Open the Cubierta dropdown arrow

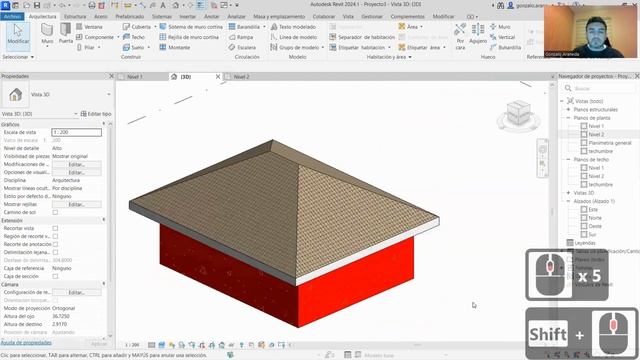(x=155, y=27)
